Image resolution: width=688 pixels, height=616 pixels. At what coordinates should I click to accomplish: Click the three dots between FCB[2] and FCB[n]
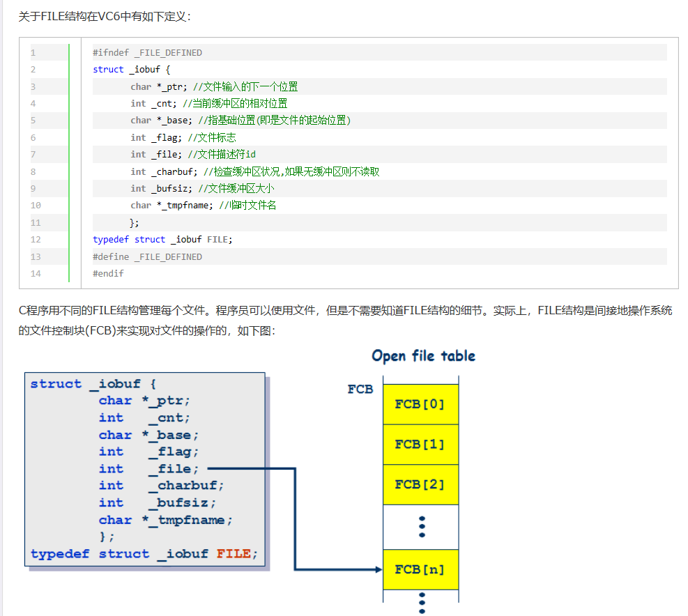[x=422, y=526]
